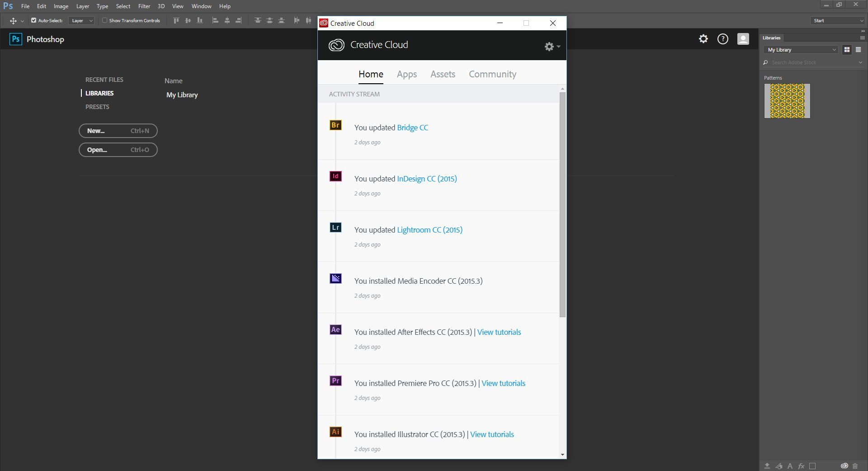
Task: Click the Distribute left edges icon
Action: 297,20
